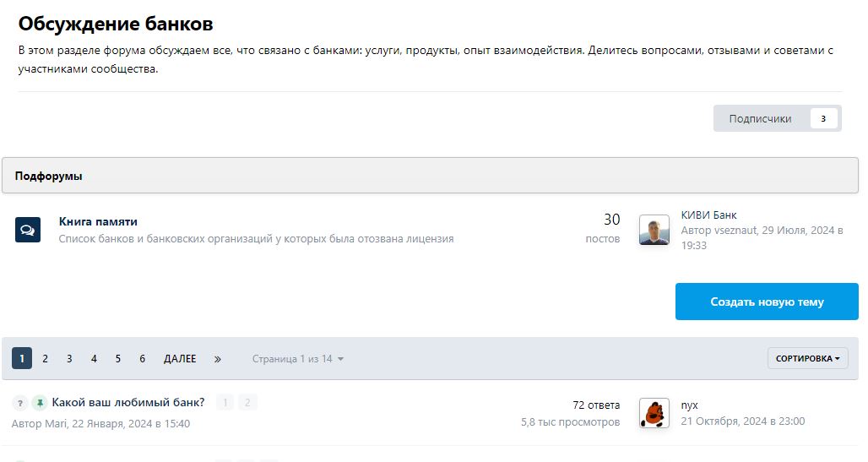This screenshot has width=868, height=462.
Task: Click the question mark badge on the topic
Action: [x=20, y=403]
